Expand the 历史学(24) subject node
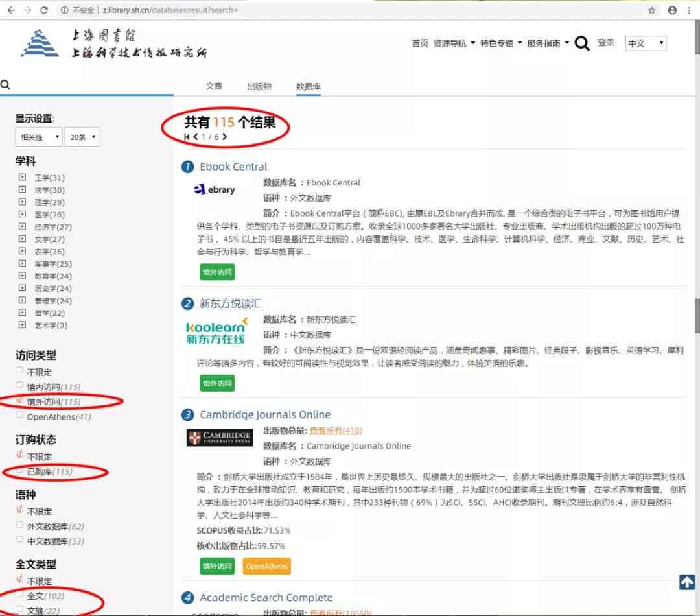 pyautogui.click(x=22, y=288)
